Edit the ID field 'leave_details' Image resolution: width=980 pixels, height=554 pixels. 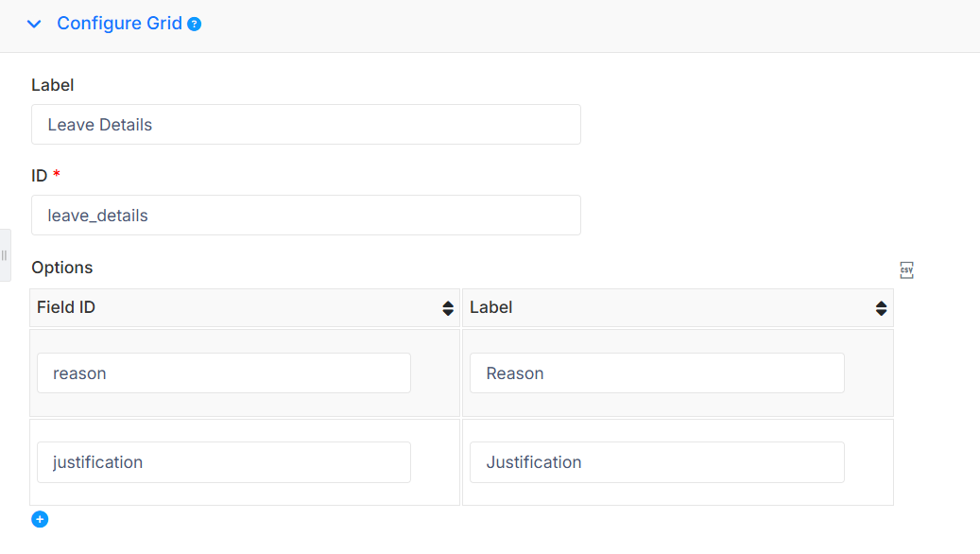pos(306,216)
